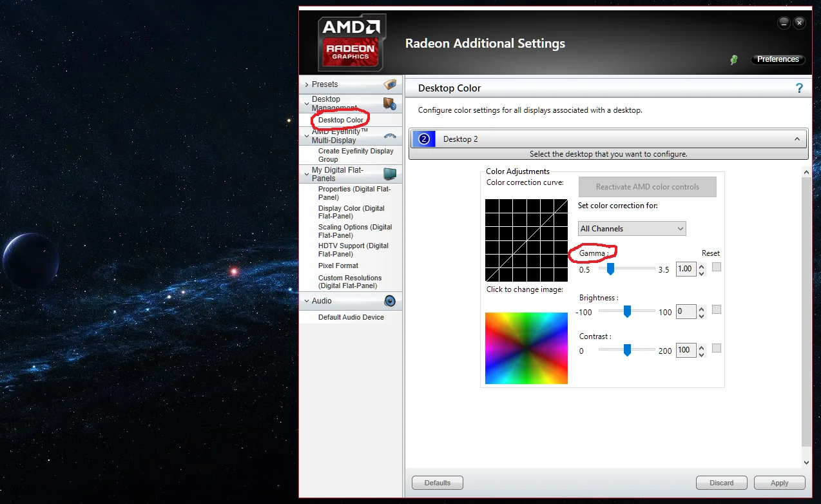Open Properties (Digital Flat-Panel)
821x504 pixels.
click(354, 193)
